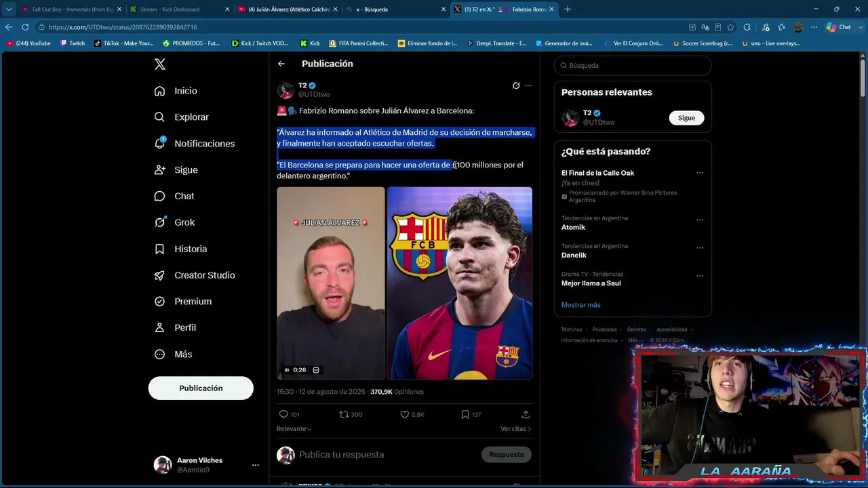Viewport: 868px width, 488px height.
Task: Click the back arrow beside Publicación
Action: click(x=281, y=64)
